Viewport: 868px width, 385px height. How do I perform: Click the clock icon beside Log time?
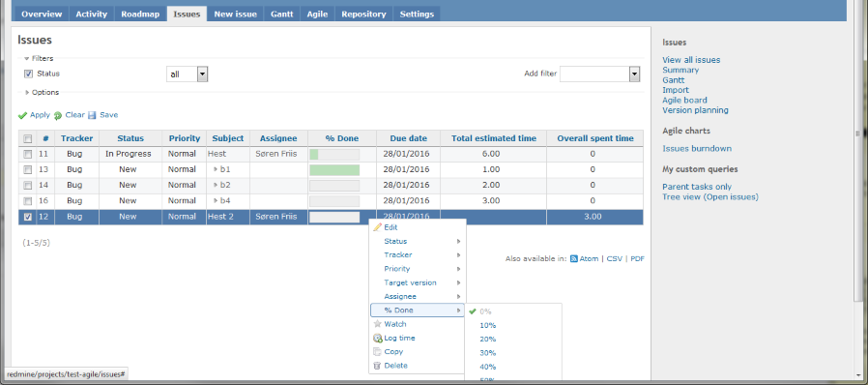pyautogui.click(x=378, y=338)
